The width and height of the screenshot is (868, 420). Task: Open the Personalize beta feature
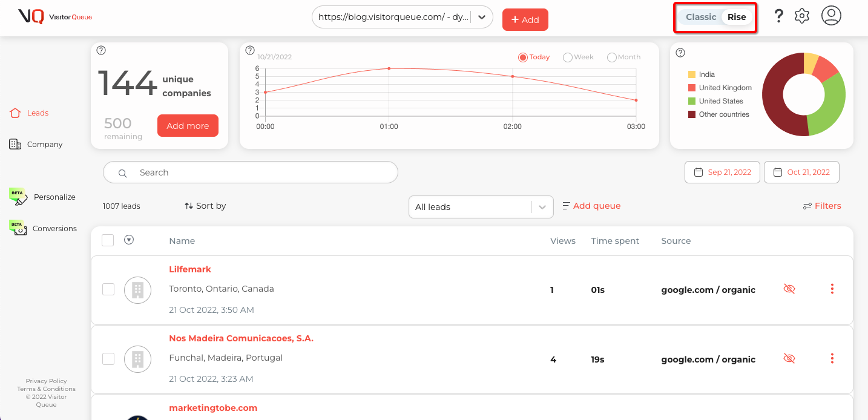coord(54,197)
